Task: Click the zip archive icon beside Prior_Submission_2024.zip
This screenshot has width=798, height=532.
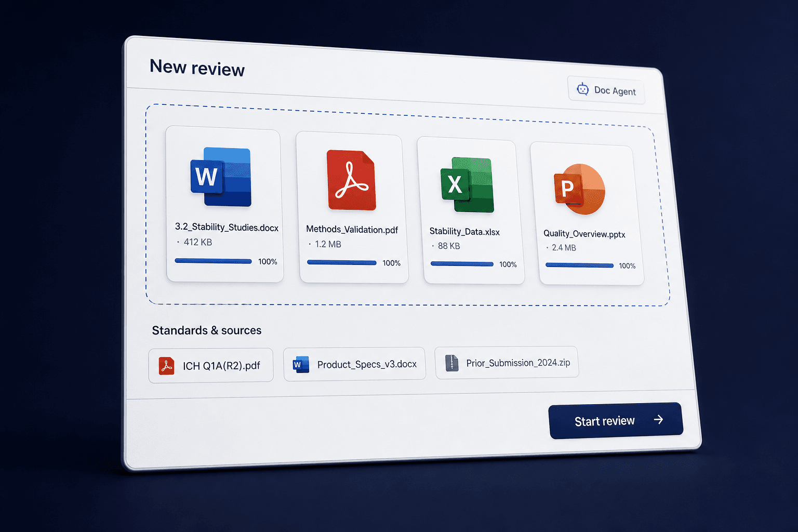Action: [452, 363]
